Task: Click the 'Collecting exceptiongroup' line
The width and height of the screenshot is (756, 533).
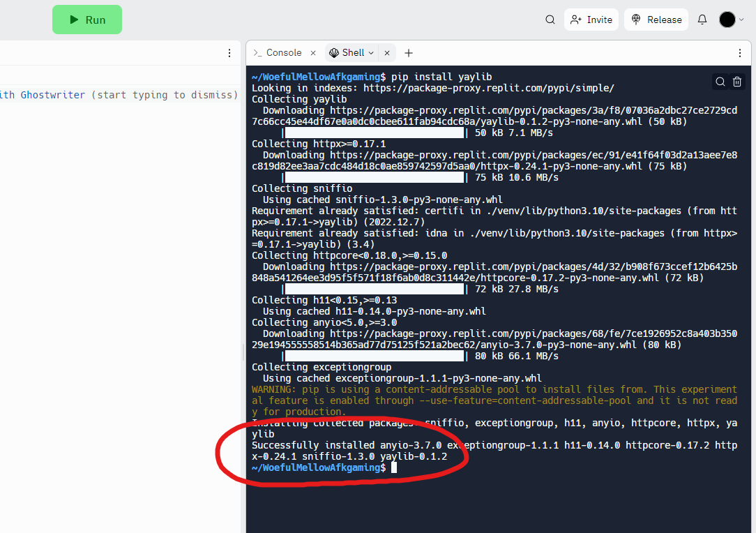Action: (x=322, y=367)
